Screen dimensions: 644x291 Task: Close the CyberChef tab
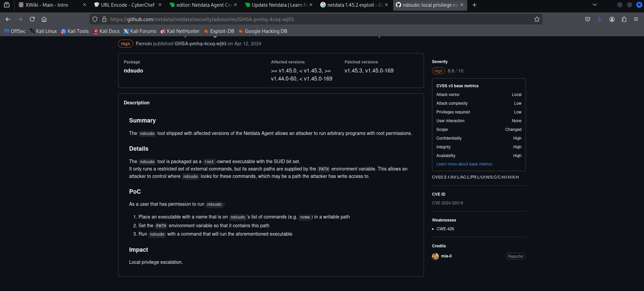coord(160,5)
